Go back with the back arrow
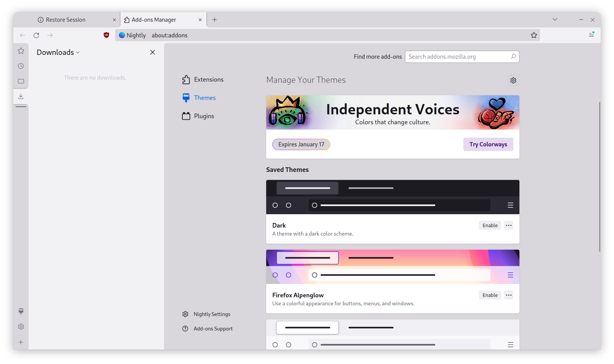The image size is (614, 364). 23,35
